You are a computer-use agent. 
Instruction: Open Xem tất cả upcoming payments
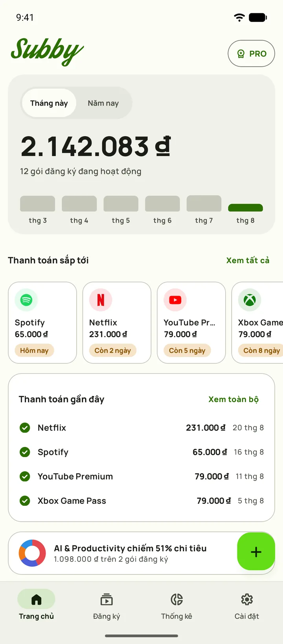pos(248,260)
